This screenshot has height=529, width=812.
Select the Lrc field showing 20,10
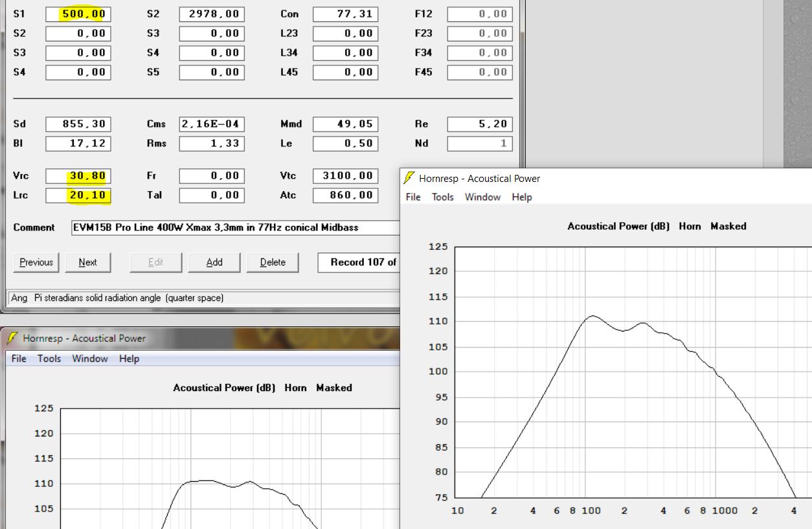click(x=78, y=196)
